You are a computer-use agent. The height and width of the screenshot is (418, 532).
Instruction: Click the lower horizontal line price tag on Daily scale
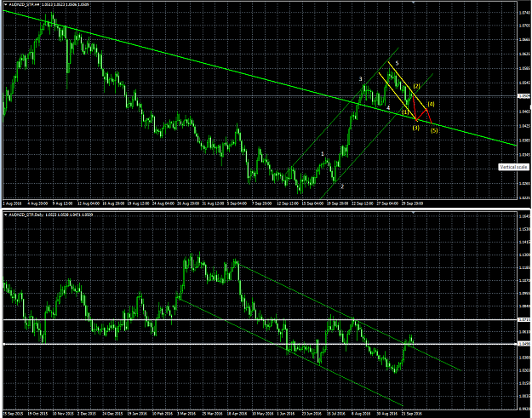pyautogui.click(x=524, y=344)
